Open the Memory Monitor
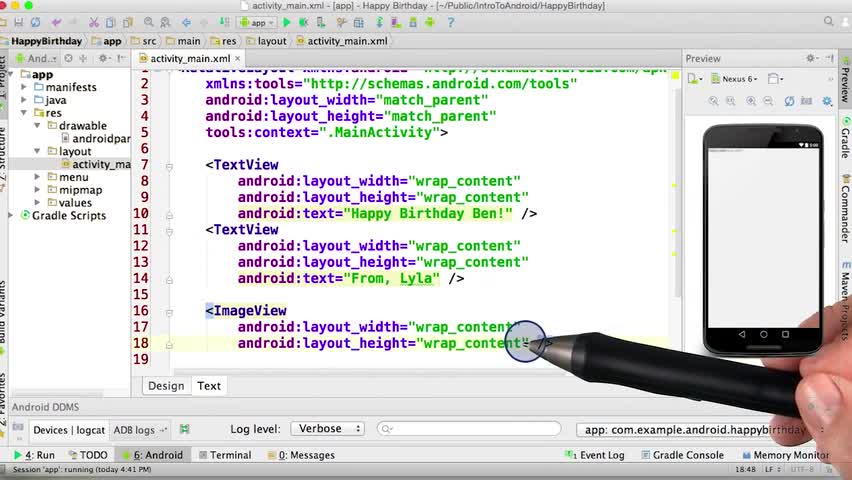Screen dimensions: 852x480 (786, 455)
